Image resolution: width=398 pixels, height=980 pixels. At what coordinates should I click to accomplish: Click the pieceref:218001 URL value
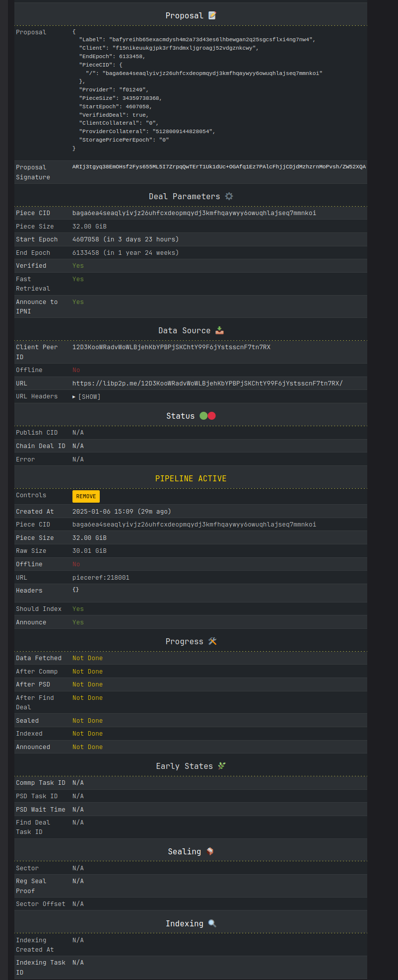[x=101, y=578]
